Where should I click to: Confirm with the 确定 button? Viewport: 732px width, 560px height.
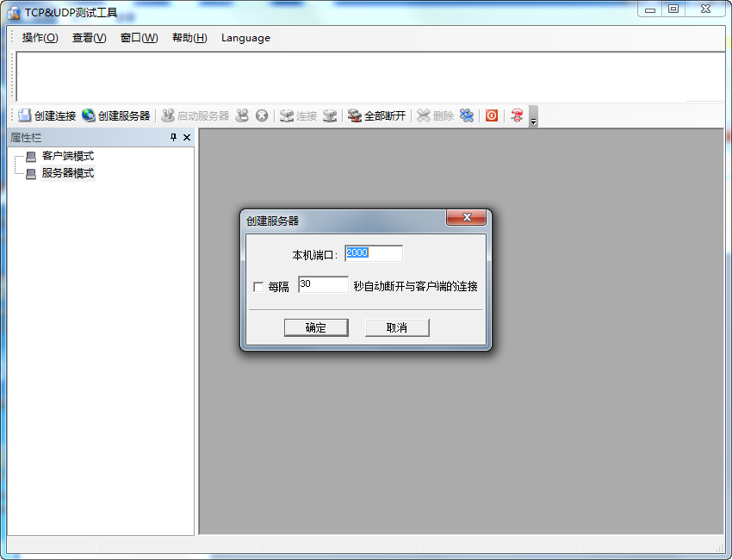point(316,327)
